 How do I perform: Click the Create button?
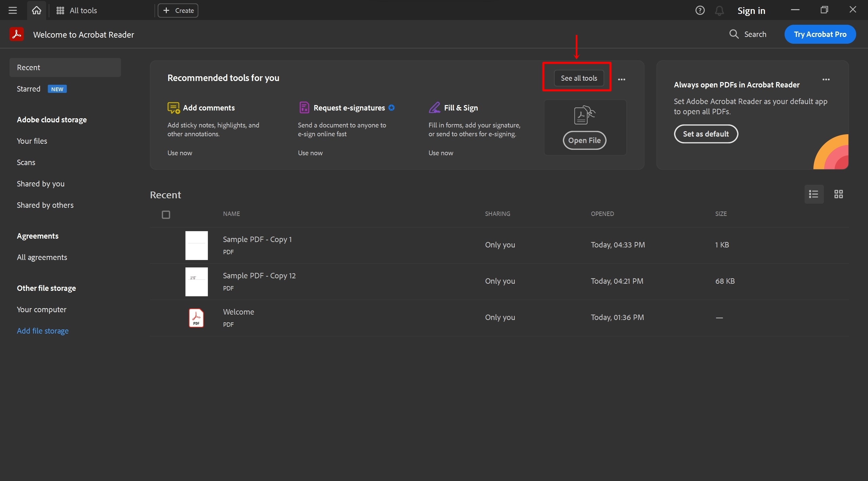(x=178, y=10)
